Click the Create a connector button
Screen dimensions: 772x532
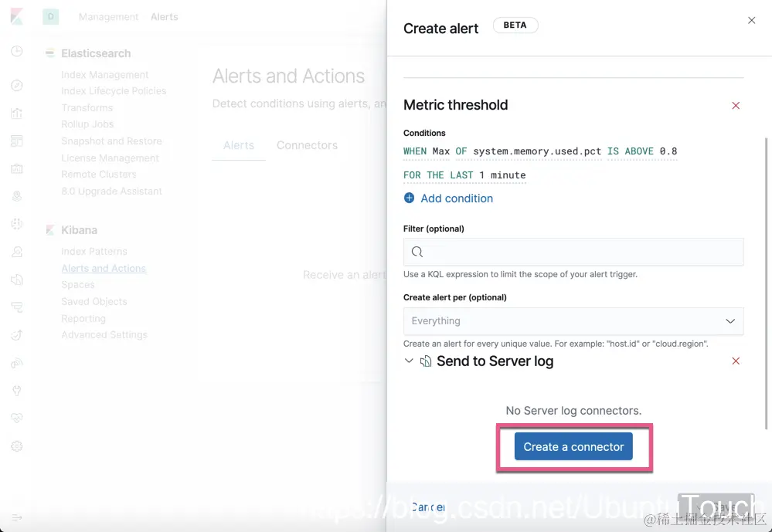573,446
